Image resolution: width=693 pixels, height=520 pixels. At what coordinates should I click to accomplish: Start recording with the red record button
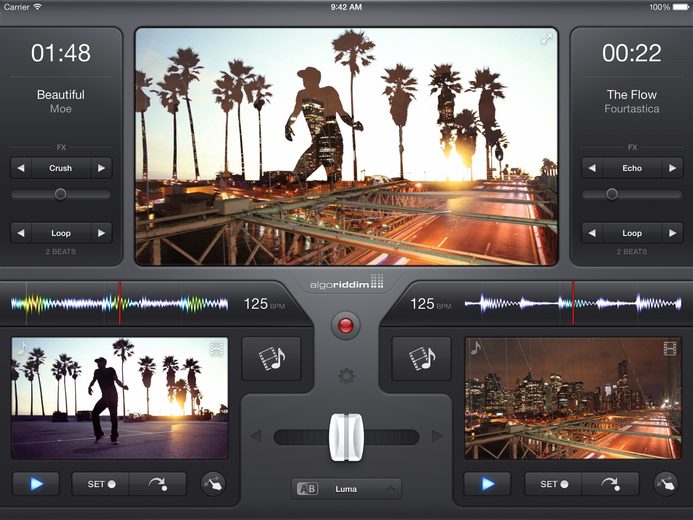346,326
